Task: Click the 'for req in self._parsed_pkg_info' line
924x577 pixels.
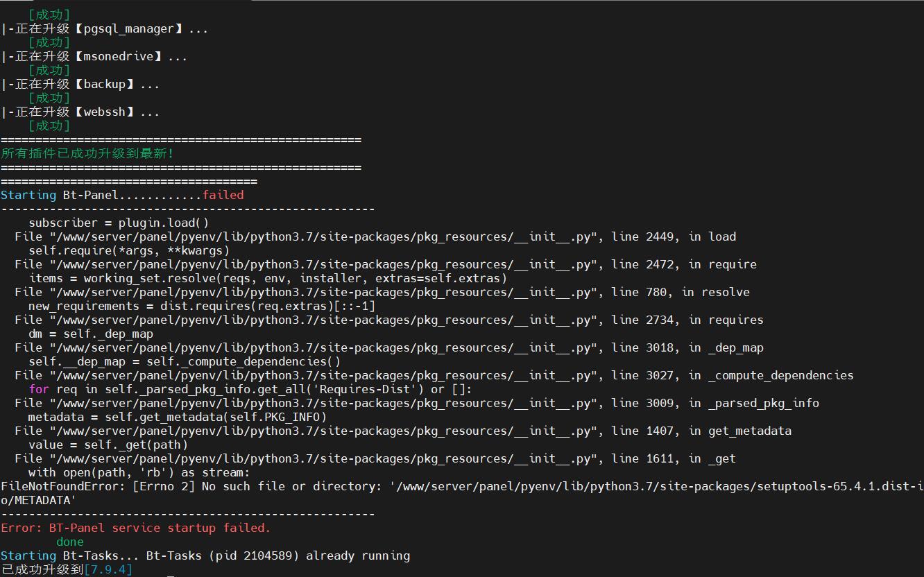Action: 250,389
